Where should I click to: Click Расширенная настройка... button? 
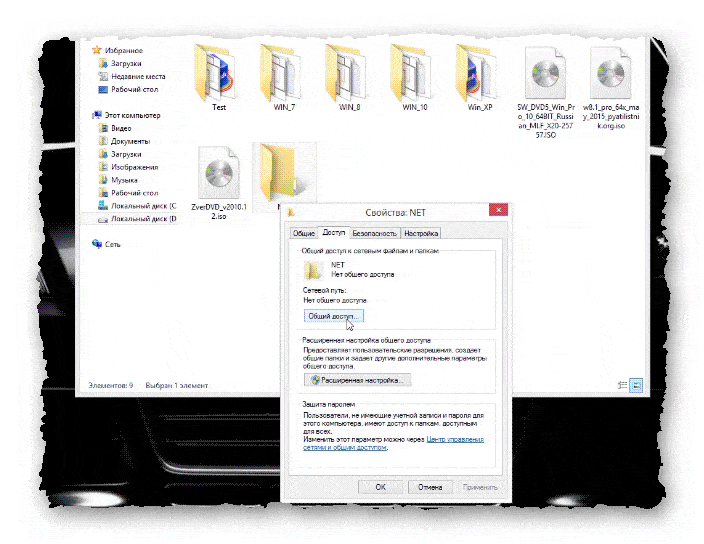(x=357, y=380)
